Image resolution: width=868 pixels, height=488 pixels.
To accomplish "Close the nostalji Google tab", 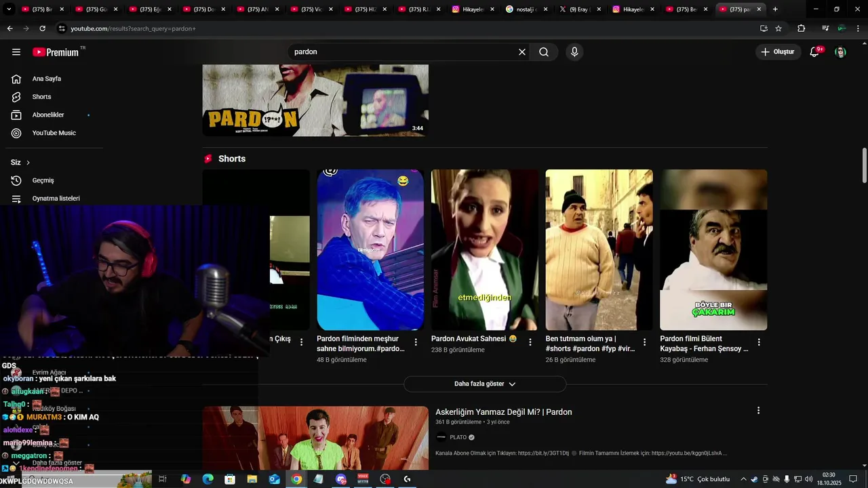I will tap(545, 9).
